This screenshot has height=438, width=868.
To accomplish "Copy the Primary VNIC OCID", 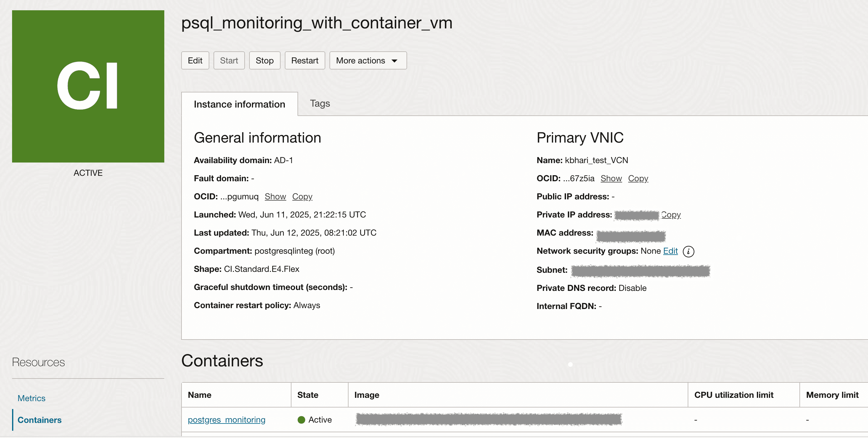I will (638, 178).
